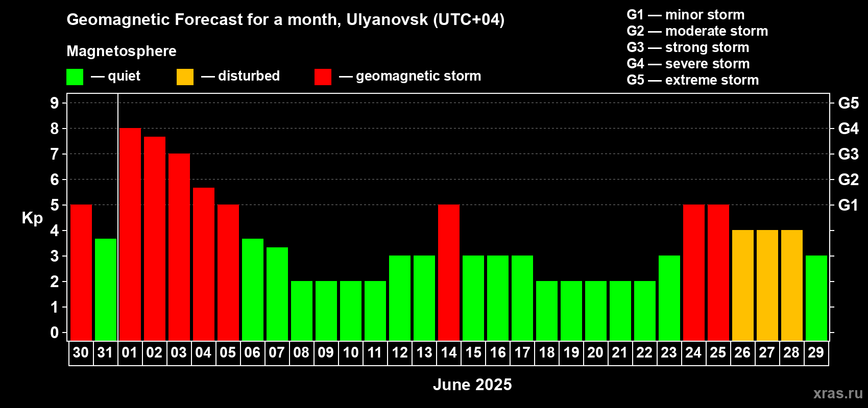Click the G1 label on the right axis
The image size is (868, 408).
848,205
